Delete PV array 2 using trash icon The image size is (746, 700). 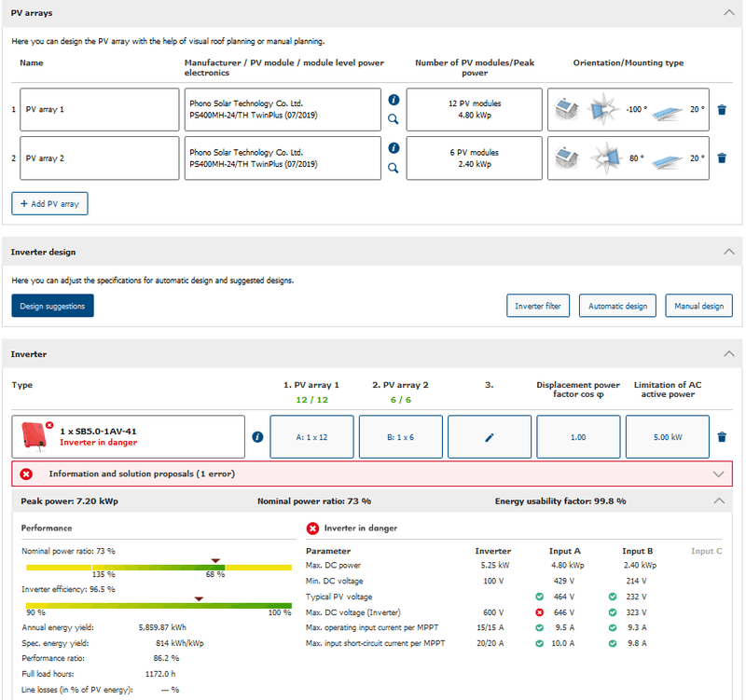point(722,158)
